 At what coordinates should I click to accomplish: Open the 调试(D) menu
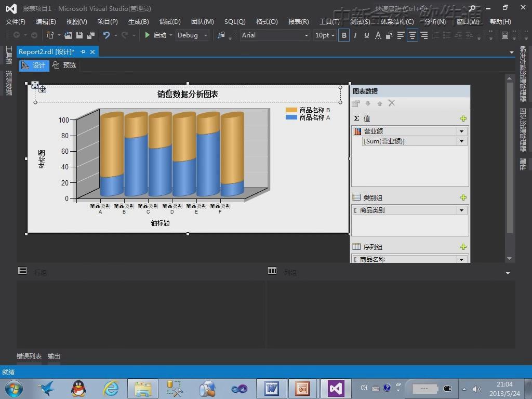(x=170, y=22)
